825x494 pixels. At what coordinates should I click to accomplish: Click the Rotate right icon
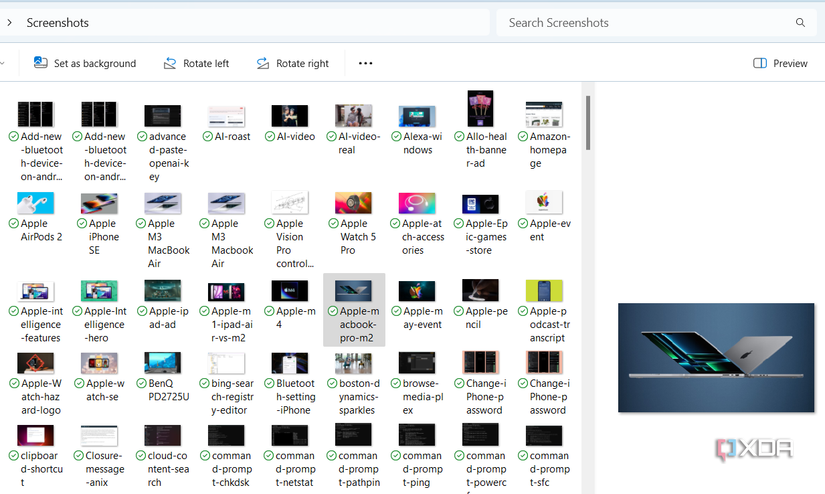pyautogui.click(x=263, y=63)
